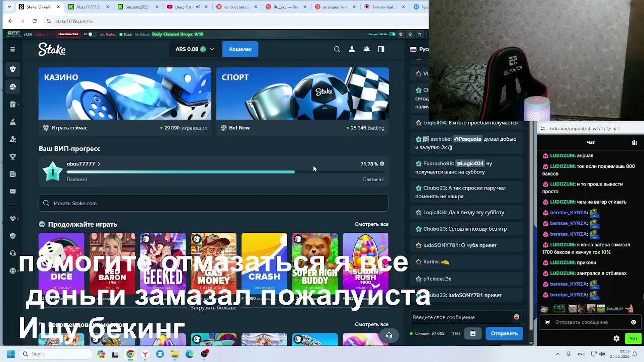Click the VIP progress bar
This screenshot has width=644, height=362.
[225, 172]
